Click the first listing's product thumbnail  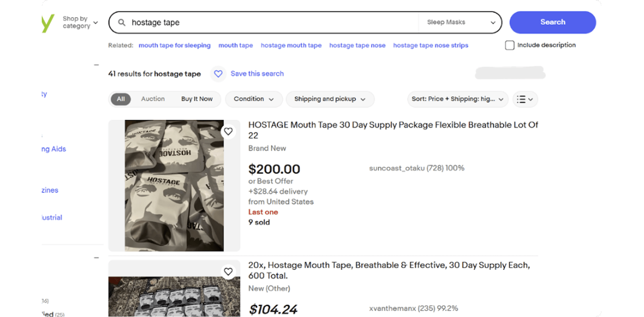174,185
